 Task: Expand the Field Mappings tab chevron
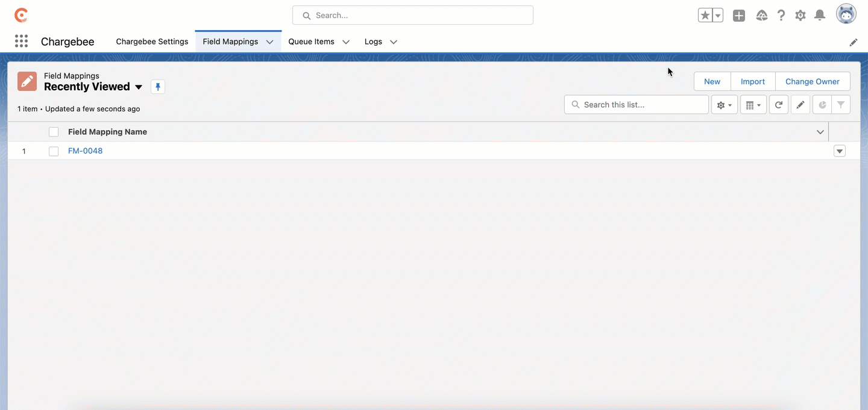269,42
